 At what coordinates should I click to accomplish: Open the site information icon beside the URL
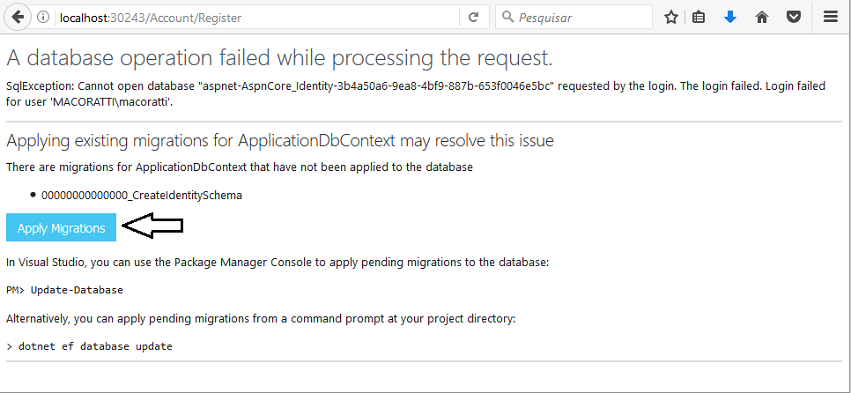(43, 17)
